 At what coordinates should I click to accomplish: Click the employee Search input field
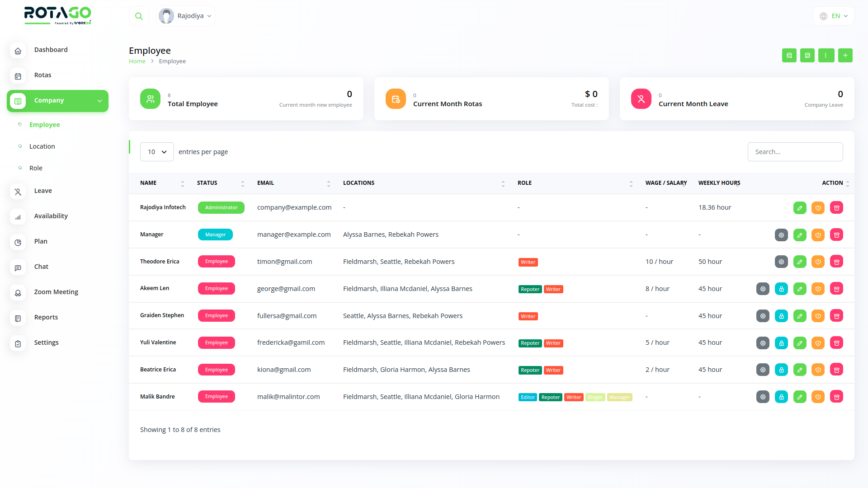[795, 152]
